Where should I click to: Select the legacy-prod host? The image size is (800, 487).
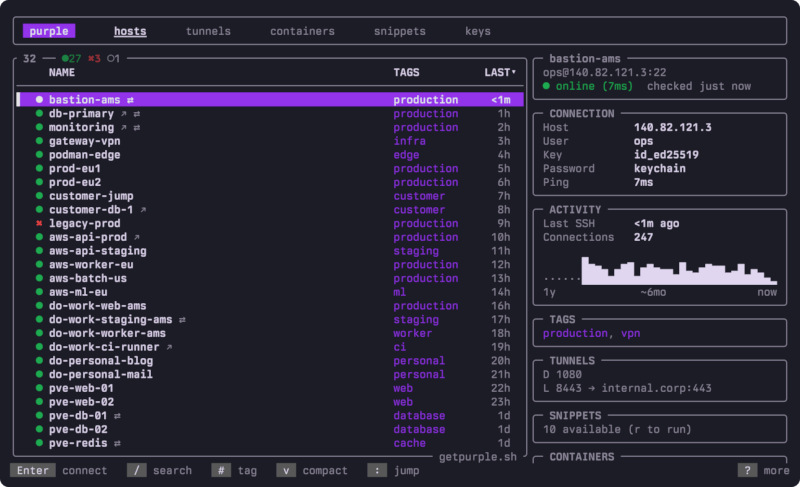tap(270, 223)
